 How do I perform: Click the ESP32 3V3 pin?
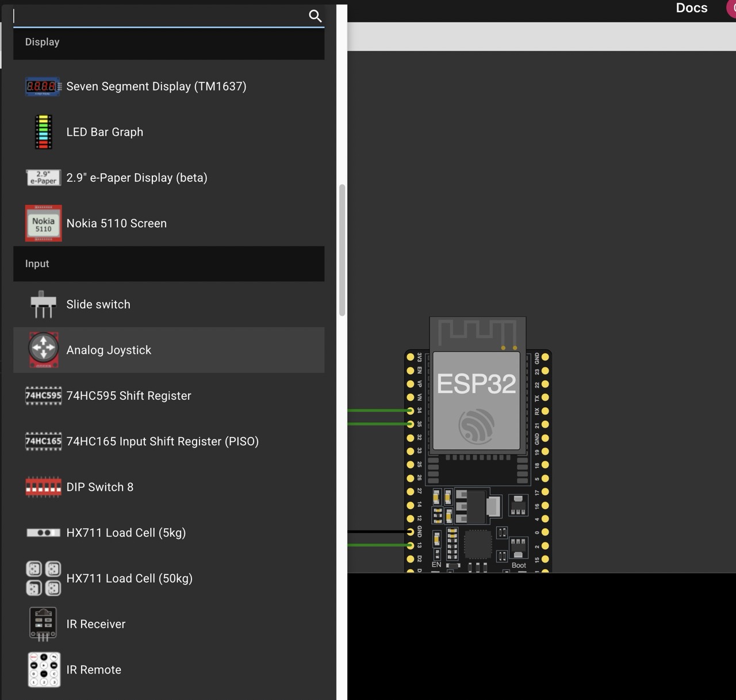tap(411, 357)
